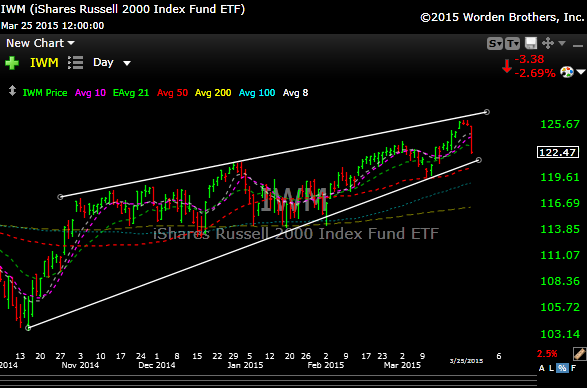Click lower trendline's left endpoint handle

tap(28, 328)
